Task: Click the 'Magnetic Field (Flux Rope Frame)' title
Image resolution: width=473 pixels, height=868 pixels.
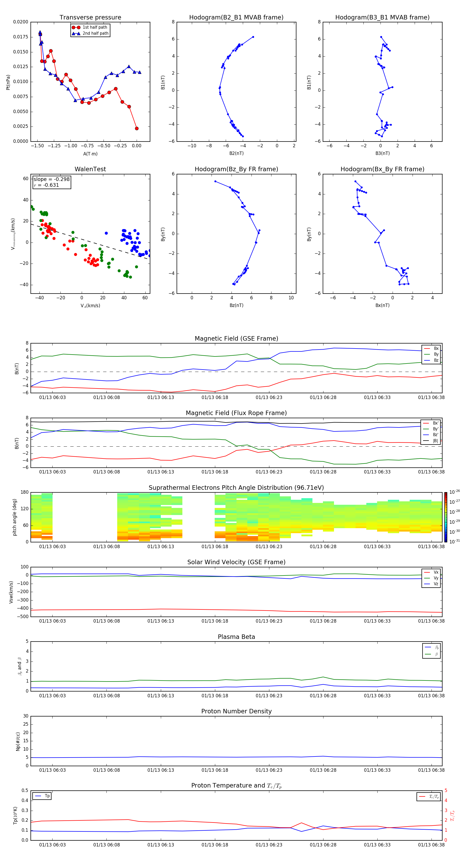Action: pos(236,413)
